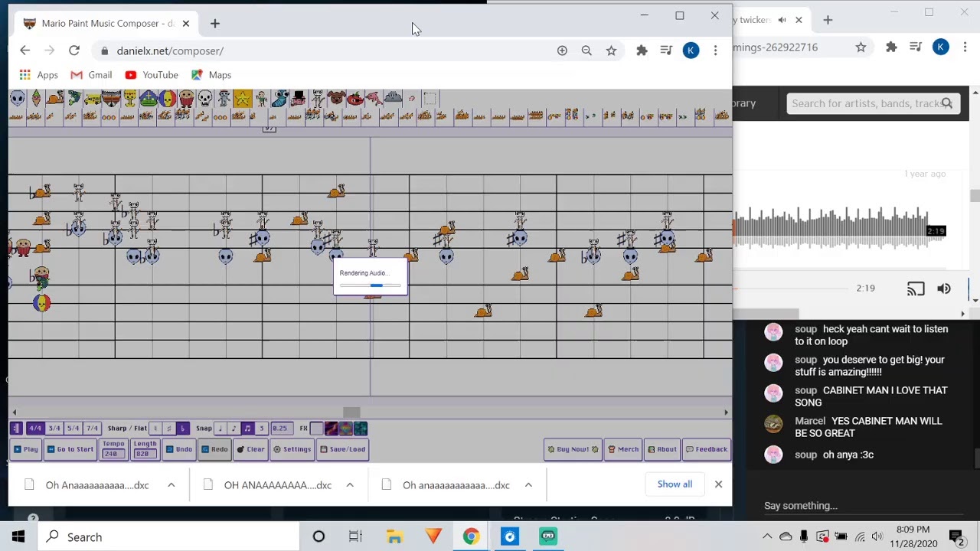Switch to Mario Paint Music Composer tab
The height and width of the screenshot is (551, 980).
[x=107, y=24]
